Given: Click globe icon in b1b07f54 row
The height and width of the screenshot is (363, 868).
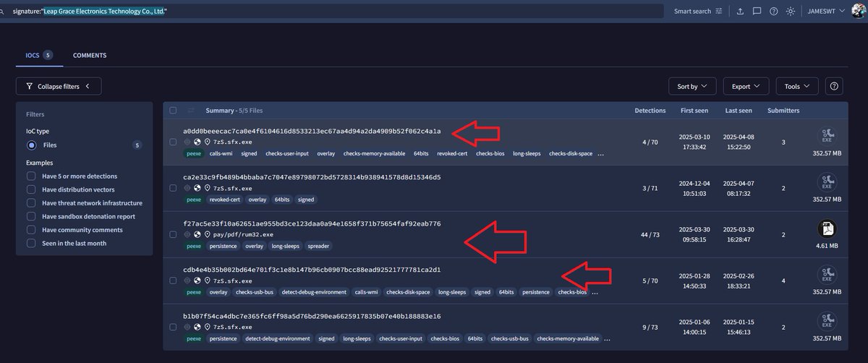Looking at the screenshot, I should pyautogui.click(x=197, y=328).
